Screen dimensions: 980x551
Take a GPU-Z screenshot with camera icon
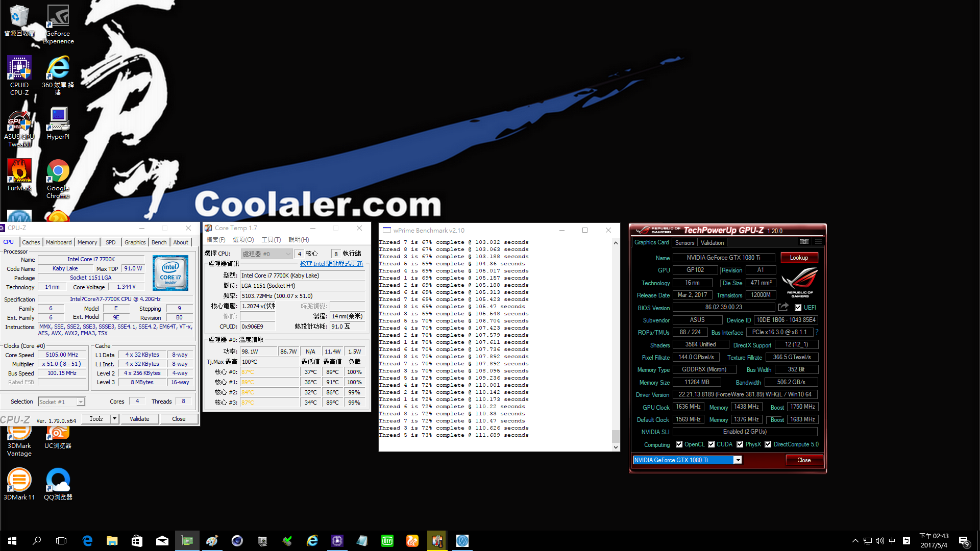click(x=804, y=242)
